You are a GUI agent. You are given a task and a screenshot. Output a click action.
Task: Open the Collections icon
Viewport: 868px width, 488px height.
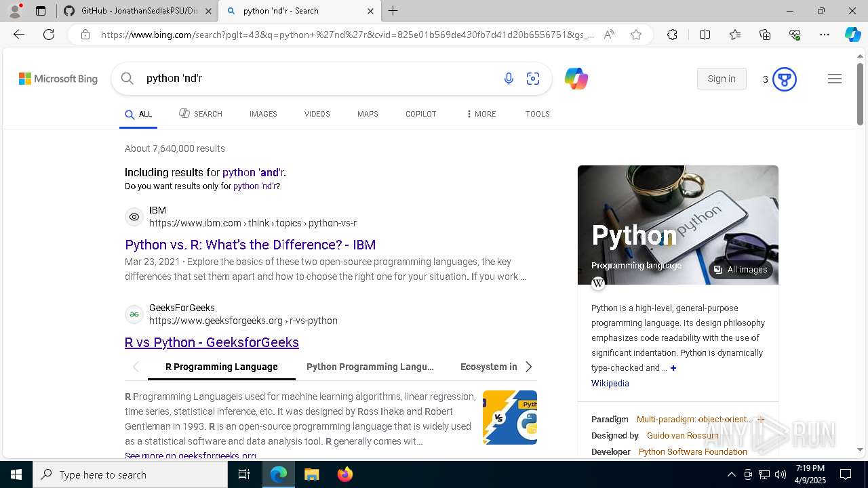pyautogui.click(x=765, y=35)
